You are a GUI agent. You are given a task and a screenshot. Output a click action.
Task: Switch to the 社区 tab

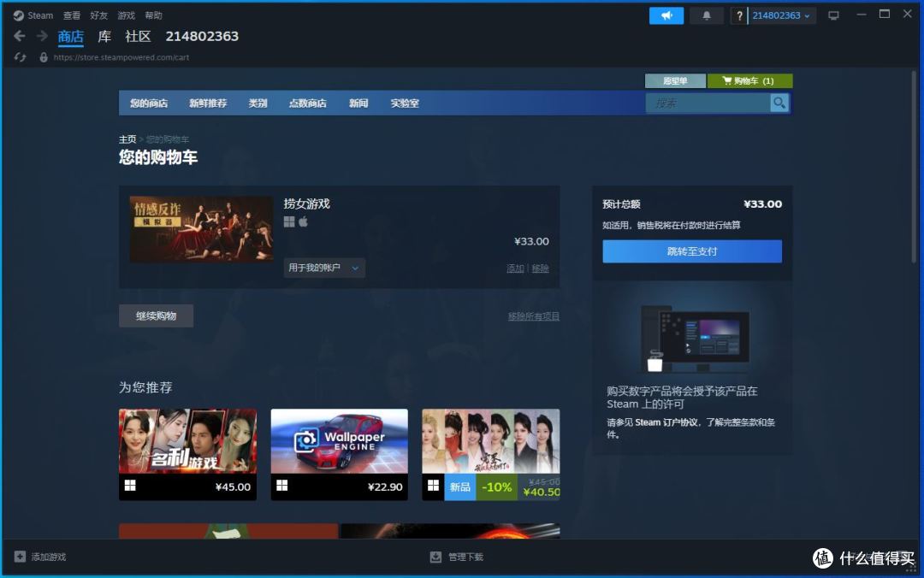138,37
